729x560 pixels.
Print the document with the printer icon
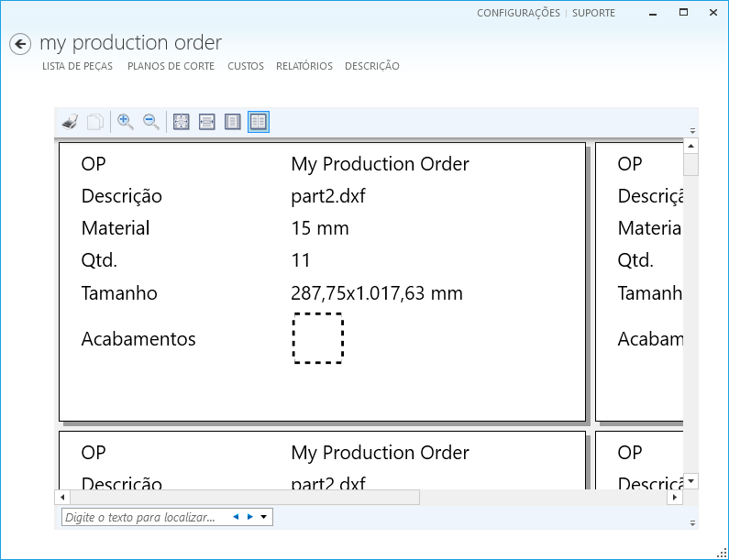[x=71, y=122]
